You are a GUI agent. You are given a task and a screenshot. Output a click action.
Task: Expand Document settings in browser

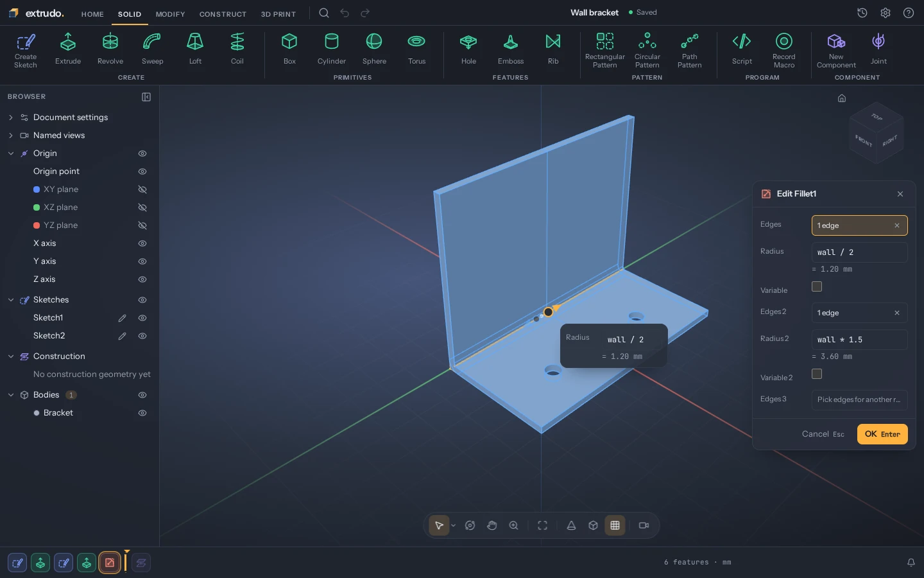[11, 118]
